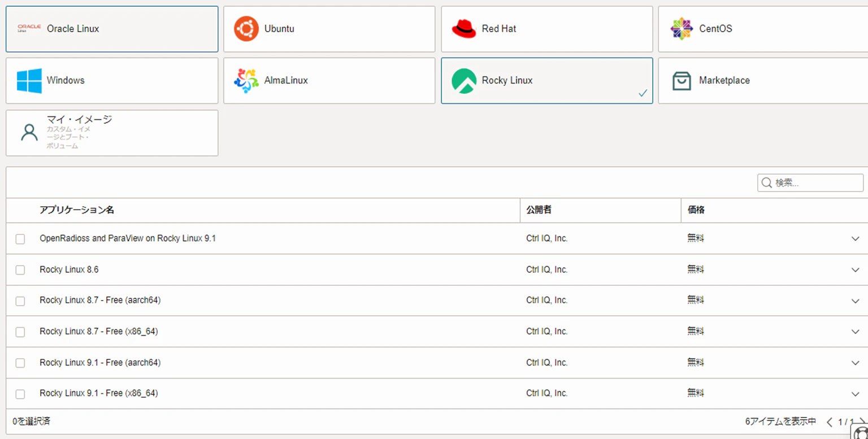Select the Oracle Linux image tile
Viewport: 868px width, 439px height.
point(112,29)
